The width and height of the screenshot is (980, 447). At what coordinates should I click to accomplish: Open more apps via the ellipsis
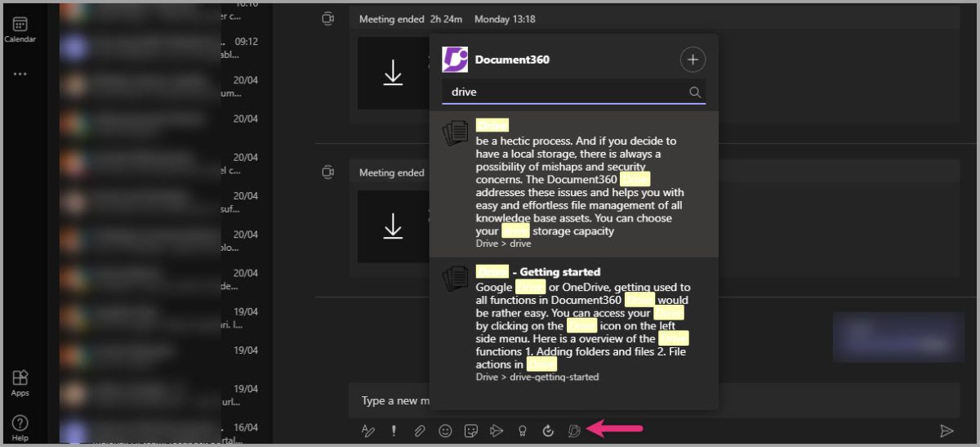(20, 74)
